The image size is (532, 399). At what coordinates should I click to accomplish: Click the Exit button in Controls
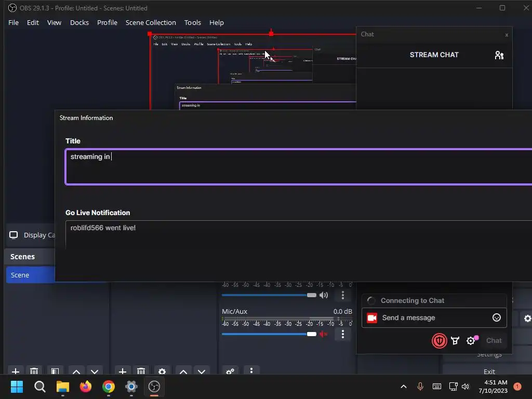coord(489,371)
